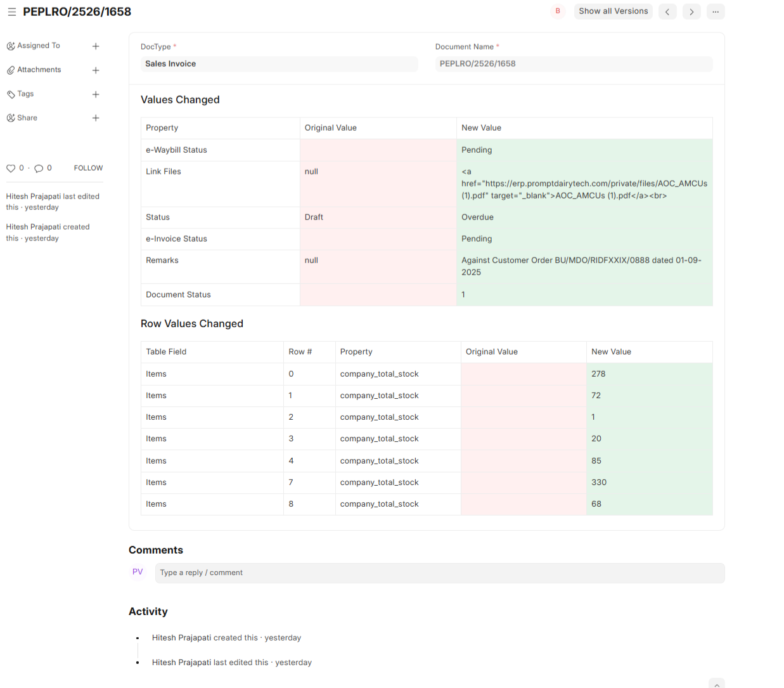Viewport: 784px width, 688px height.
Task: Type in the reply comment box
Action: 439,573
